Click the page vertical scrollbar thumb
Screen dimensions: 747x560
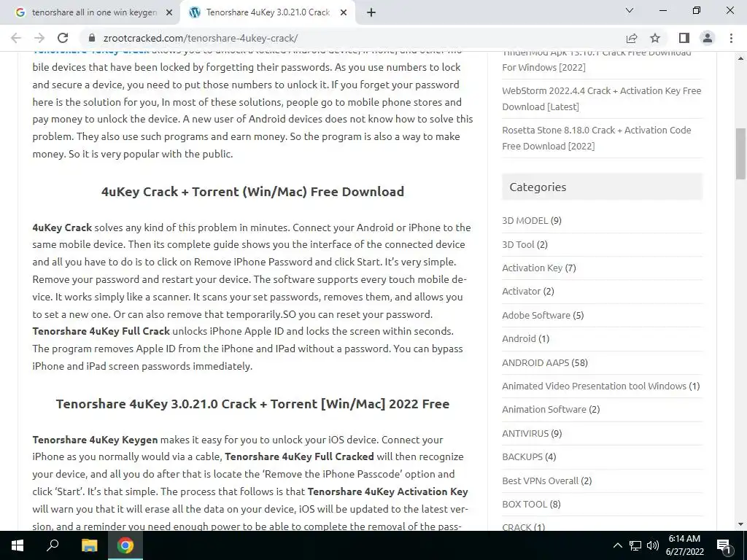click(740, 154)
